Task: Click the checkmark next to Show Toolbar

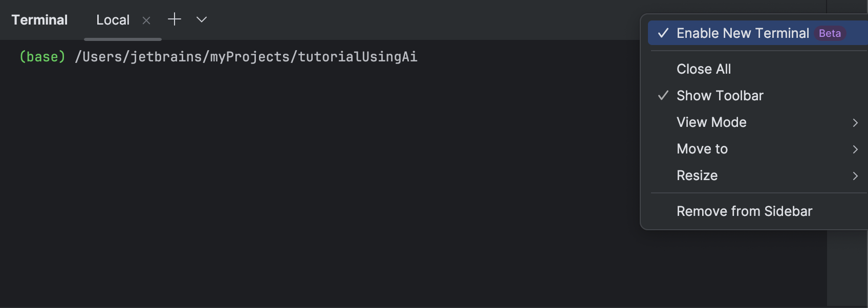Action: pos(663,95)
